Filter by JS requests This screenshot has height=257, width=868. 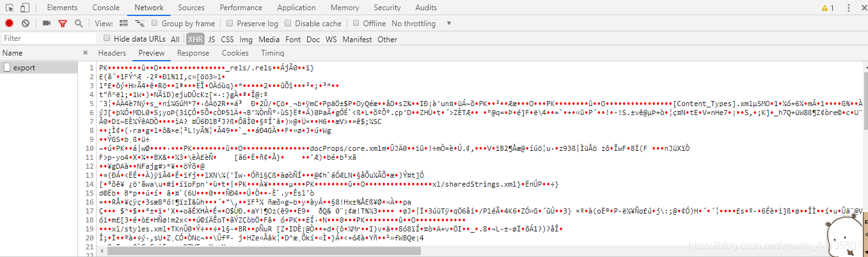pos(212,39)
